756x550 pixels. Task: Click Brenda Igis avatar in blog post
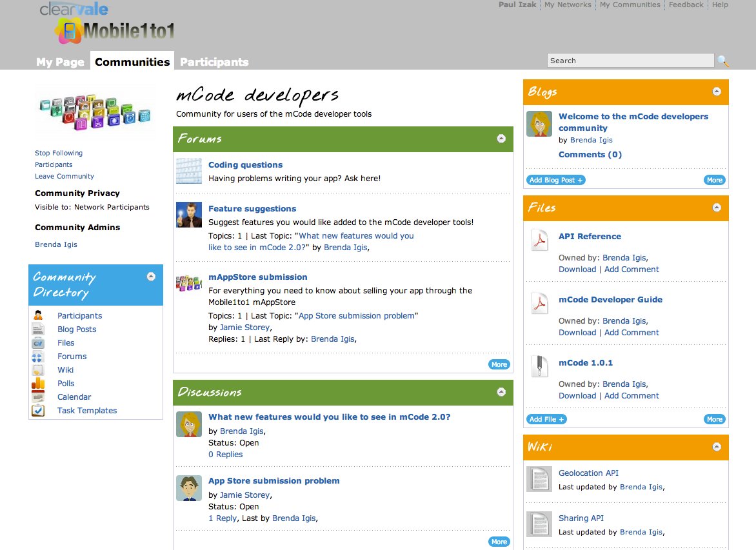pyautogui.click(x=539, y=124)
